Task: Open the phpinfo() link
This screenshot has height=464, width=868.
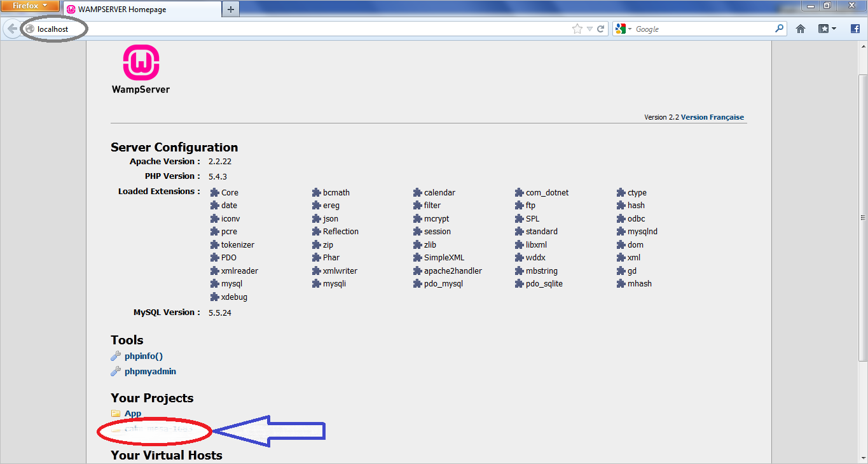Action: point(144,356)
